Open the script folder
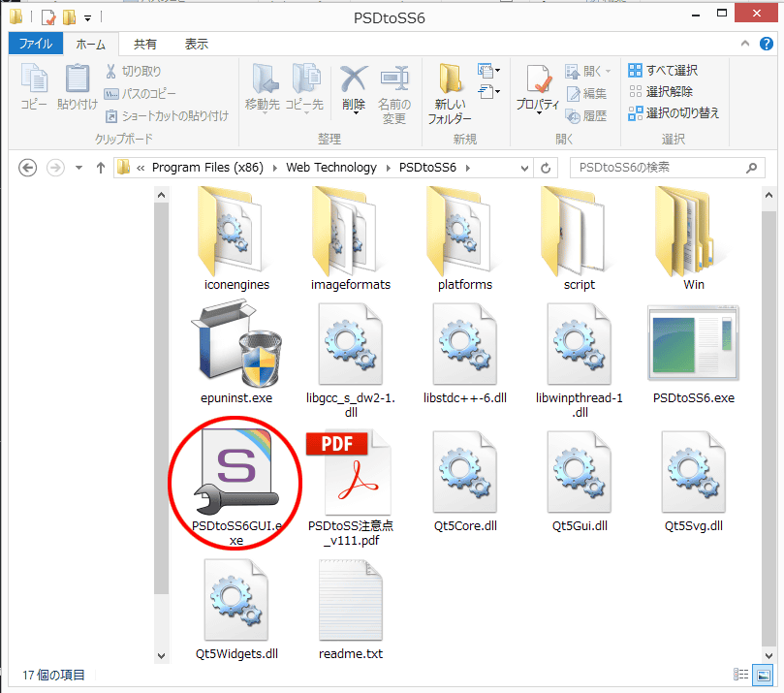 click(579, 238)
